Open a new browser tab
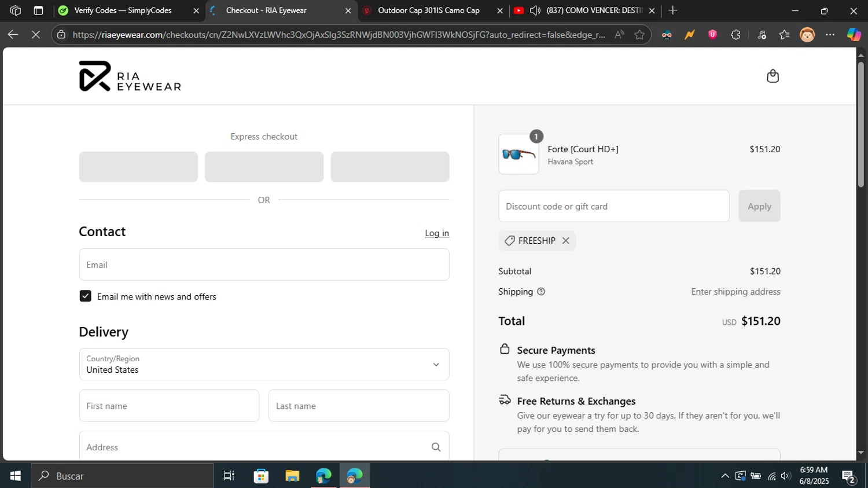Screen dimensions: 868x488 [x=672, y=10]
